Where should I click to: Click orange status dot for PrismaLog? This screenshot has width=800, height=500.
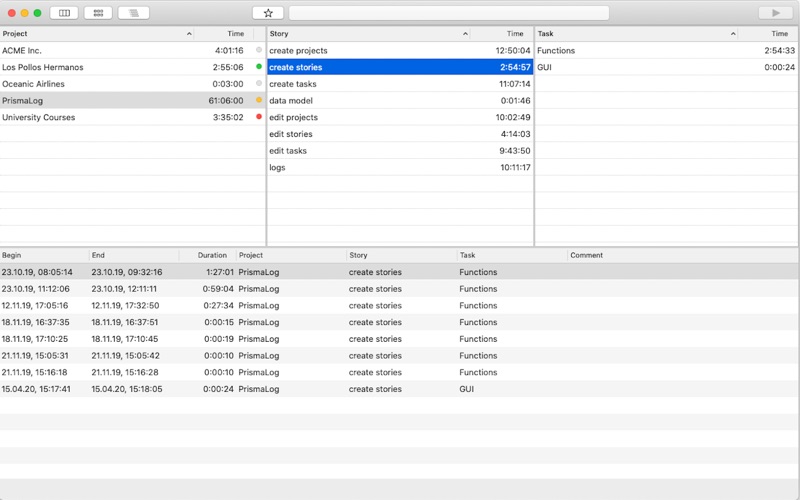point(259,100)
